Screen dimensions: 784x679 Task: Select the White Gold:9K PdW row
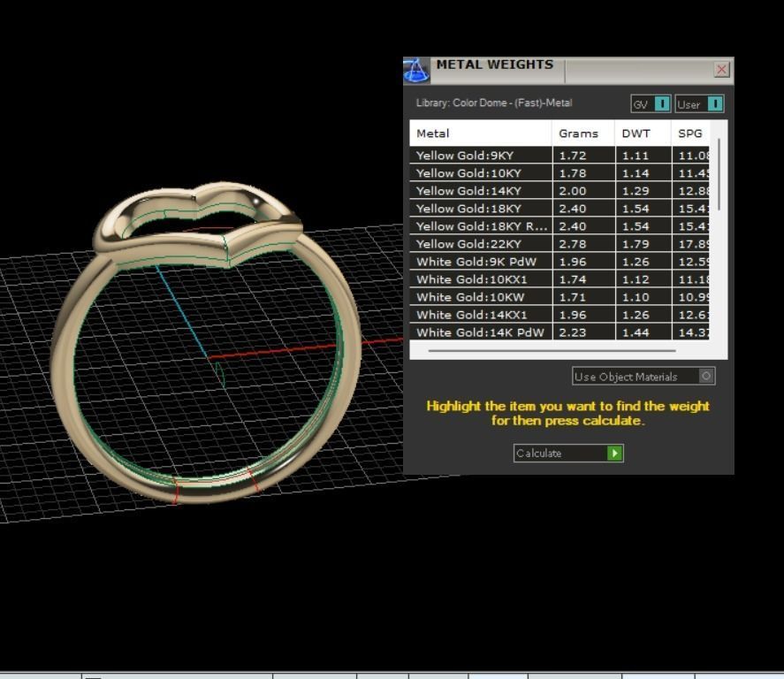(559, 262)
